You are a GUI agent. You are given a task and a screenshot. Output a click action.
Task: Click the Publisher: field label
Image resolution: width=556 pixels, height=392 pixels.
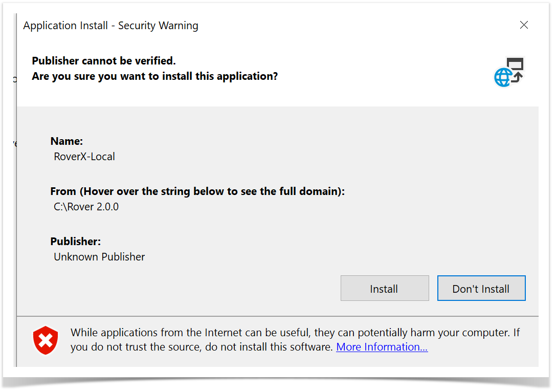(x=76, y=242)
